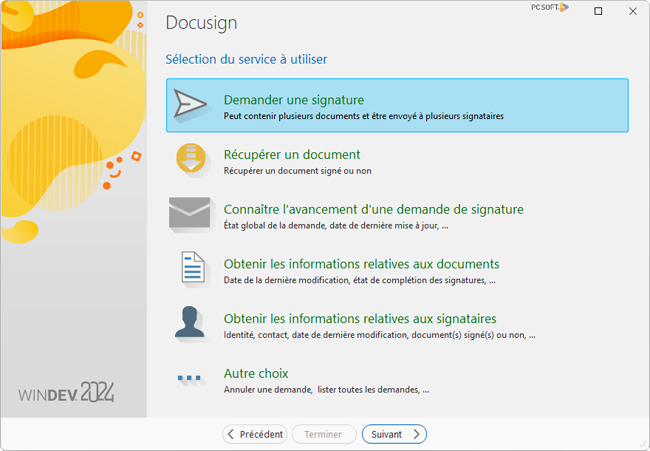650x451 pixels.
Task: Select the 'Demander une signature' service
Action: 294,100
